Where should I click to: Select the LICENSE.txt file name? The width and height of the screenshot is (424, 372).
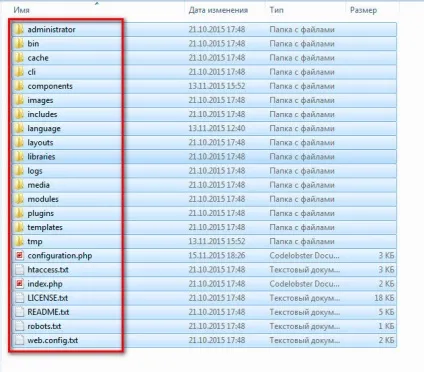48,298
